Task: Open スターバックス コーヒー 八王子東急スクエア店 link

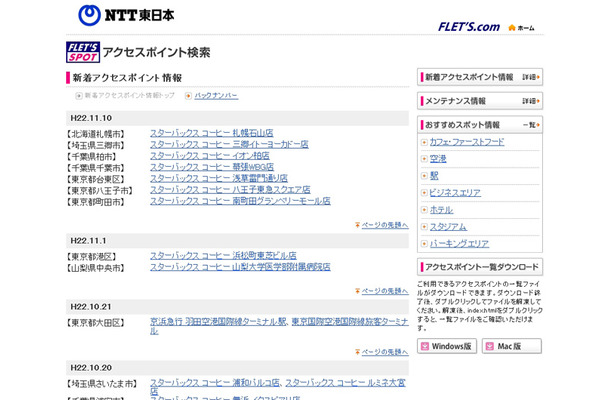Action: pyautogui.click(x=230, y=189)
